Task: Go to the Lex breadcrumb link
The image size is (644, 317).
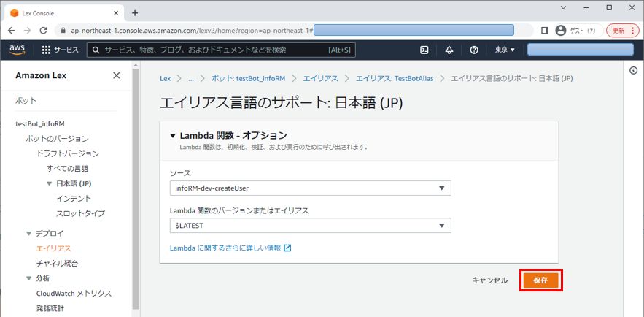Action: [x=165, y=79]
